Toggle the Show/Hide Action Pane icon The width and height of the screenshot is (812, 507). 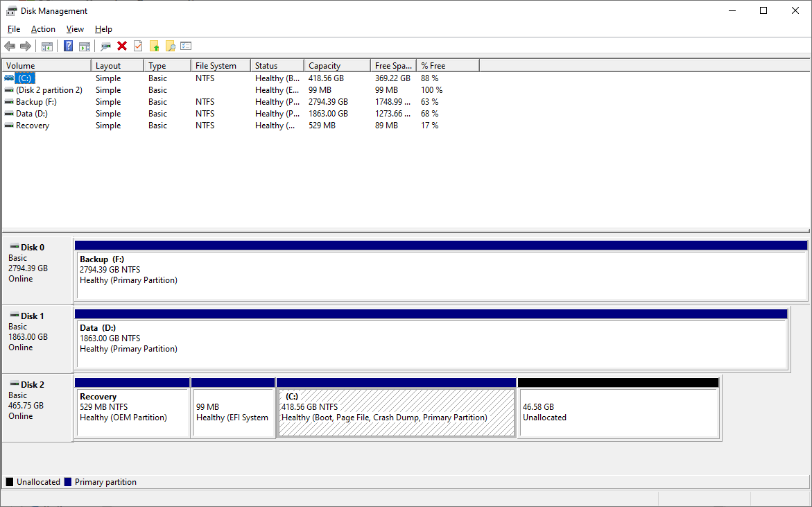(x=85, y=46)
